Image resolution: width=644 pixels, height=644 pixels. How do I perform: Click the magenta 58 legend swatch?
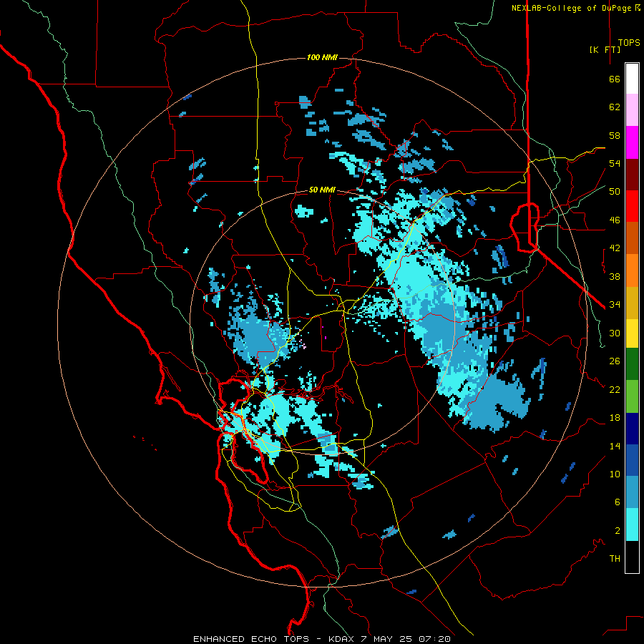pos(632,142)
